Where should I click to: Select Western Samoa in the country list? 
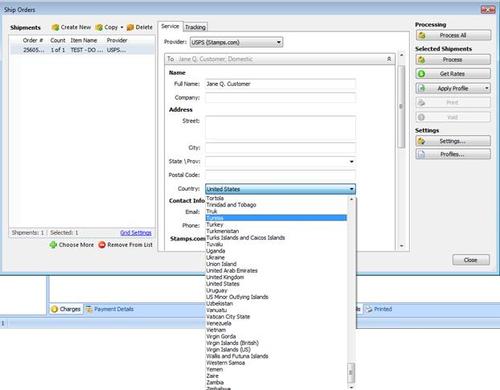(276, 363)
